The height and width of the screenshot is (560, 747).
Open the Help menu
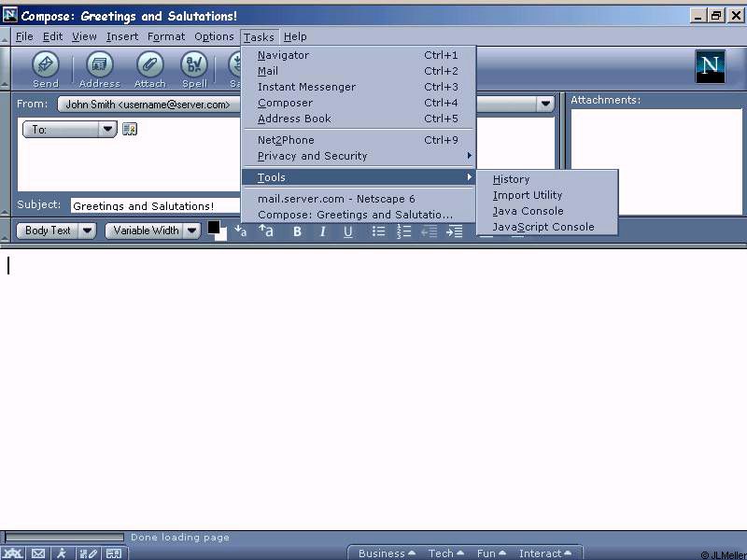pos(295,36)
